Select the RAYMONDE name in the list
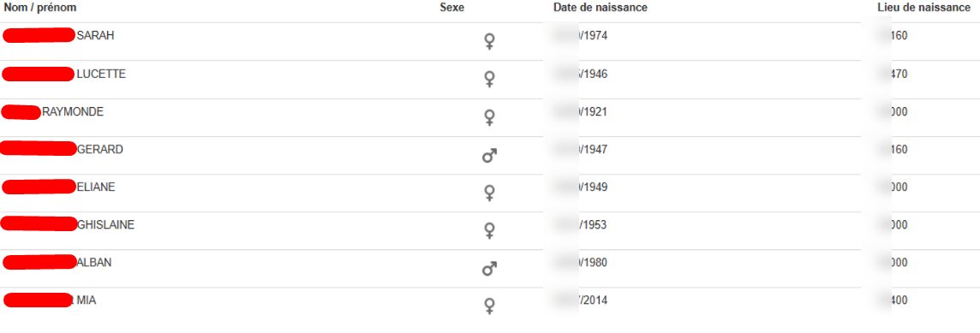Image resolution: width=980 pixels, height=333 pixels. (x=73, y=112)
